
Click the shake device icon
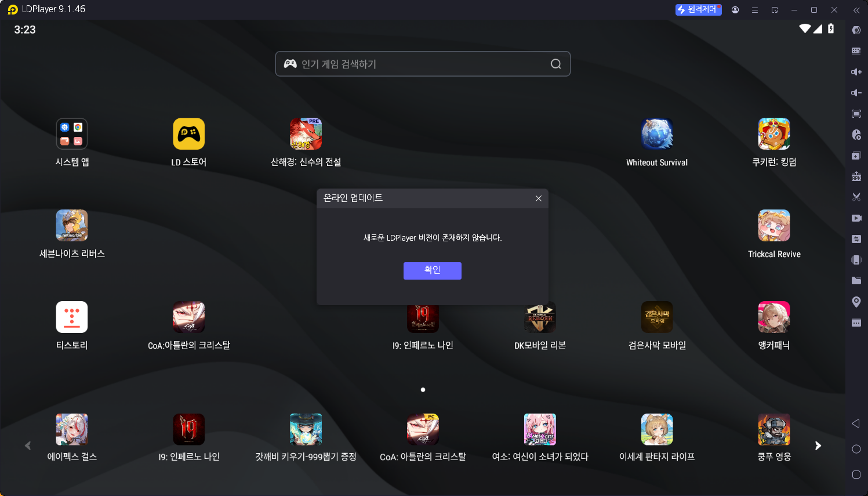pyautogui.click(x=856, y=260)
